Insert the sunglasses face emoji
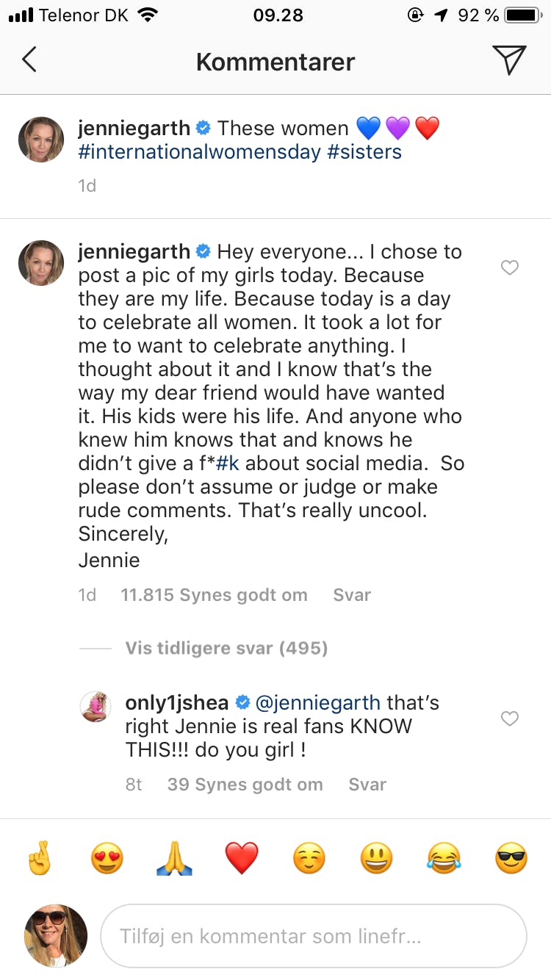This screenshot has height=980, width=551. click(511, 858)
